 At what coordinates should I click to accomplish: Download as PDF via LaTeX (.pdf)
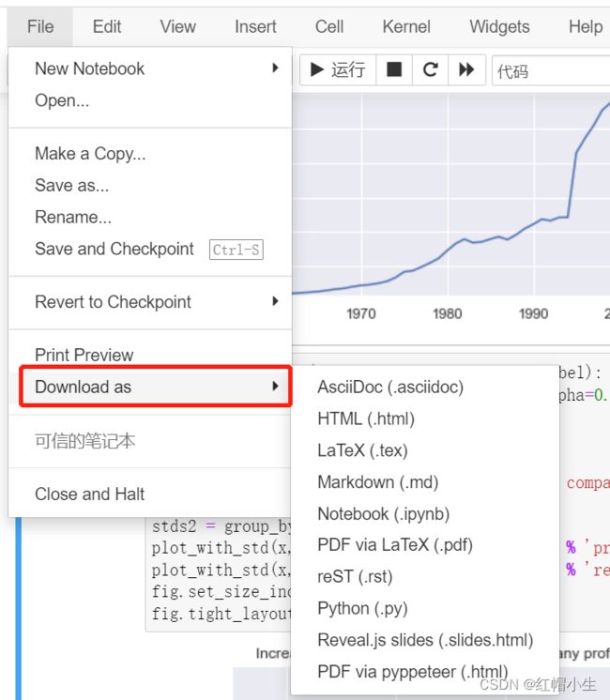click(425, 544)
